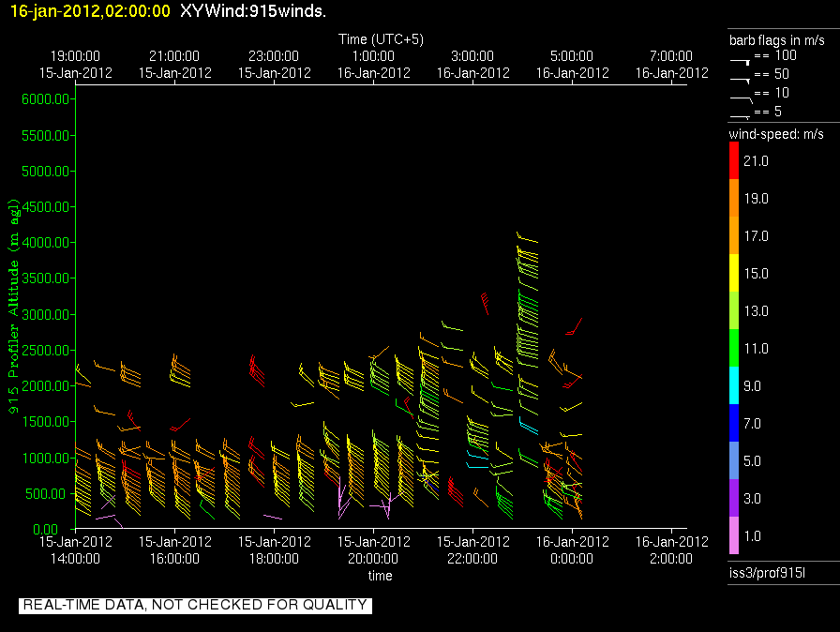Select the yellow 15.0 wind-speed color segment
Viewport: 840px width, 632px height.
(x=734, y=273)
